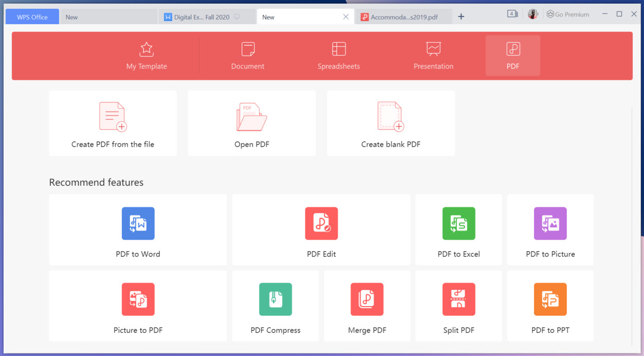This screenshot has height=356, width=644.
Task: Click the Create PDF from the file icon
Action: point(113,117)
